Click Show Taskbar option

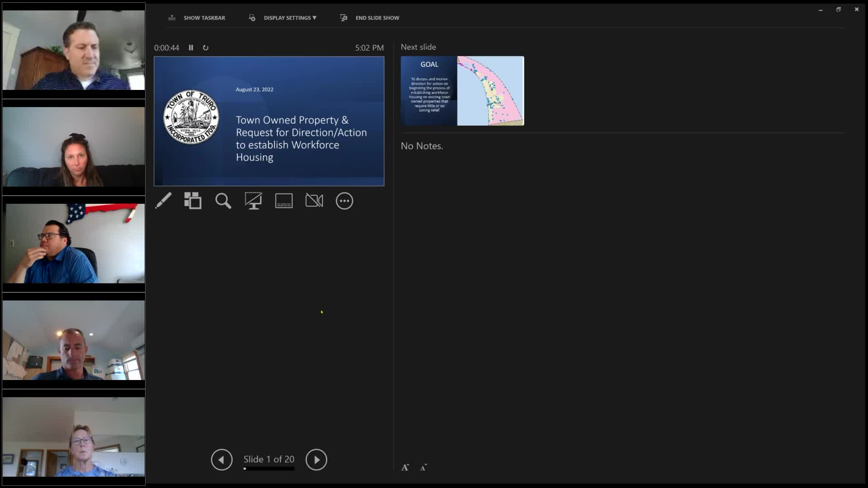tap(203, 18)
